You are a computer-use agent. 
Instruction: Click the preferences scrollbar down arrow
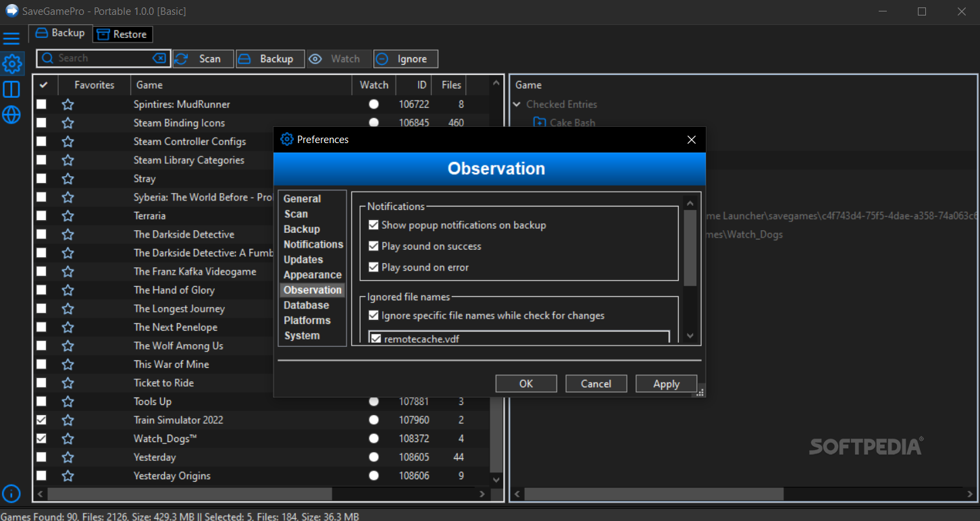pos(690,335)
